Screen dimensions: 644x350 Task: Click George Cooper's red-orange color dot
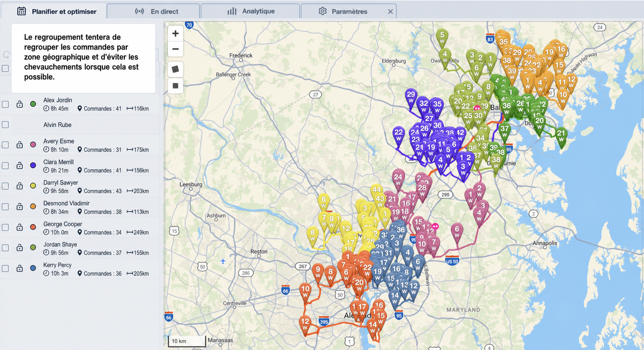click(33, 227)
